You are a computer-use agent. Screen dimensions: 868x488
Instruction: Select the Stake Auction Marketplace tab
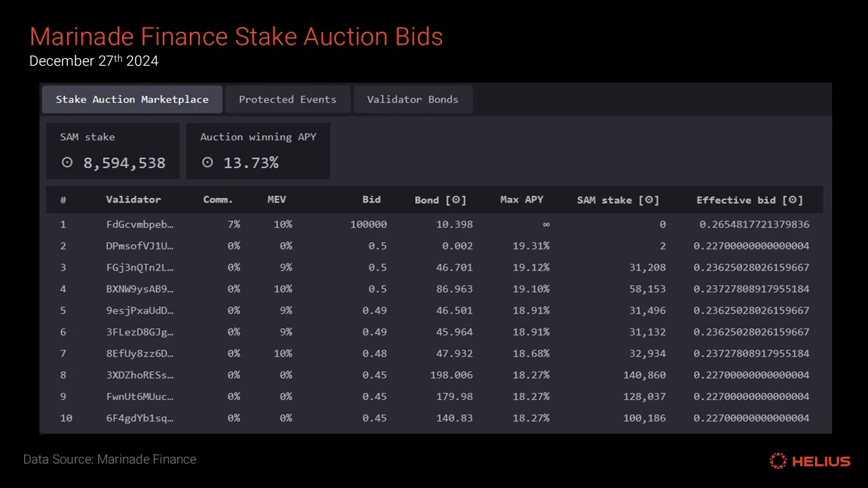point(132,99)
